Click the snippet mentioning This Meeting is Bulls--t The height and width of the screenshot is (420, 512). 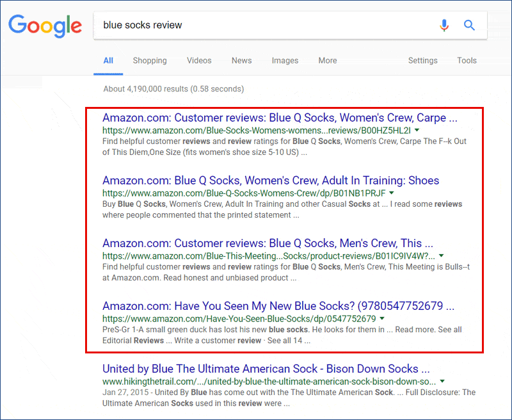click(x=286, y=272)
